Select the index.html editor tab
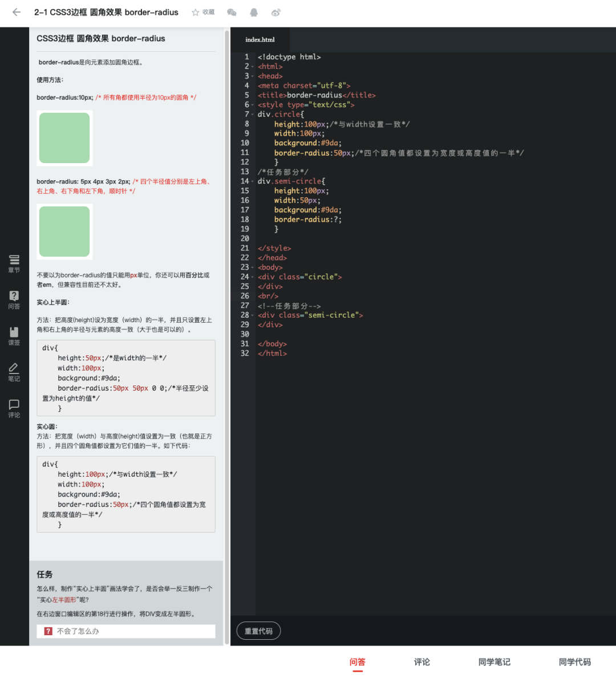 point(260,40)
